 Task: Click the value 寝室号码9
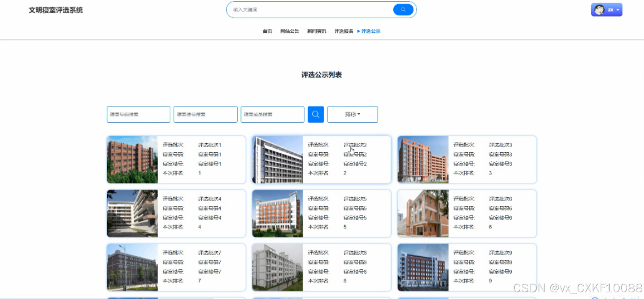[500, 262]
